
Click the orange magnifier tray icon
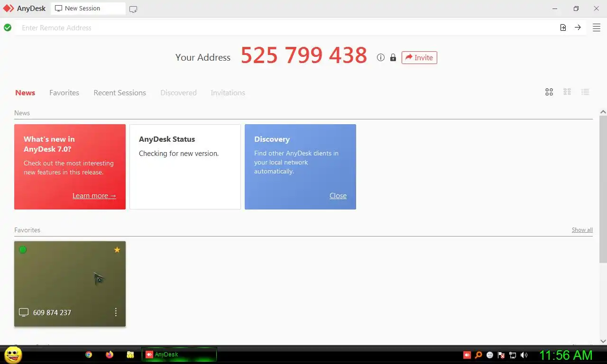[478, 355]
